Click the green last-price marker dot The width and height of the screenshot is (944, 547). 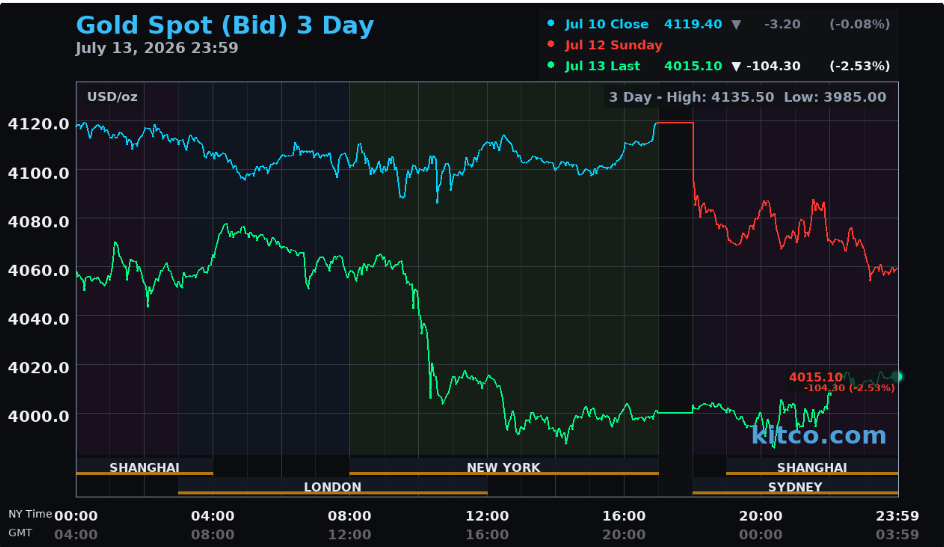point(898,377)
